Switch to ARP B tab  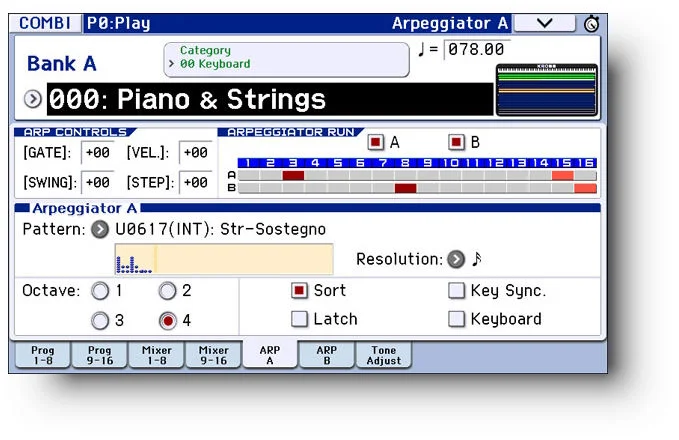tap(327, 355)
